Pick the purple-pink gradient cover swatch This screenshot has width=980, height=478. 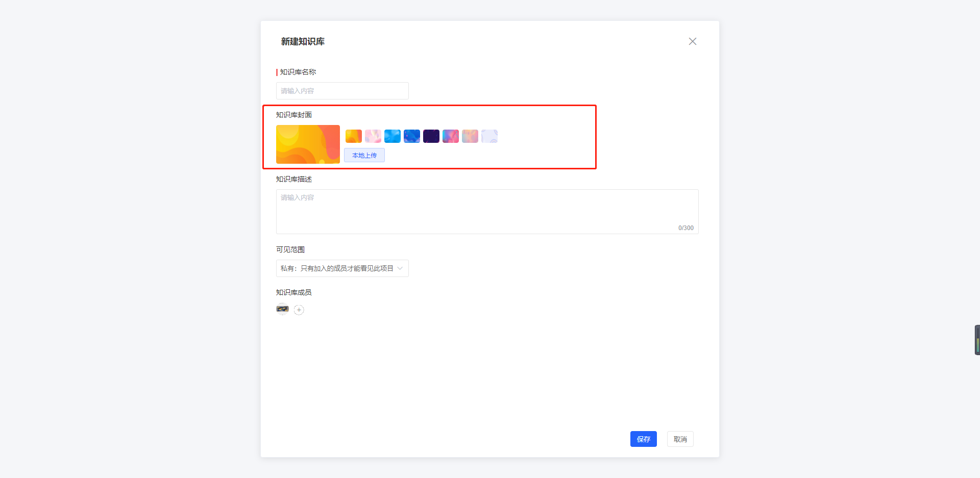pyautogui.click(x=450, y=136)
